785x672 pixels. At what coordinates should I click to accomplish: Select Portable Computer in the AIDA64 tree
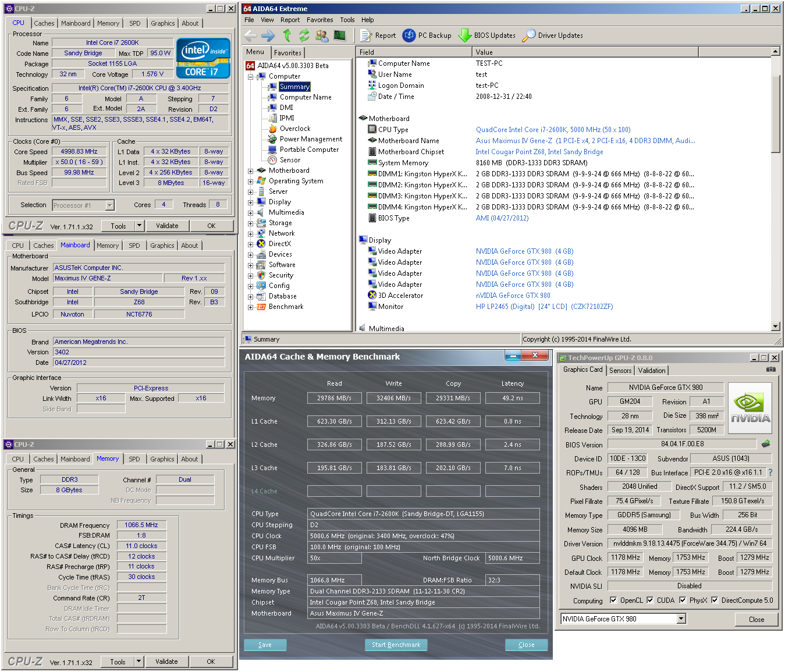[x=303, y=150]
